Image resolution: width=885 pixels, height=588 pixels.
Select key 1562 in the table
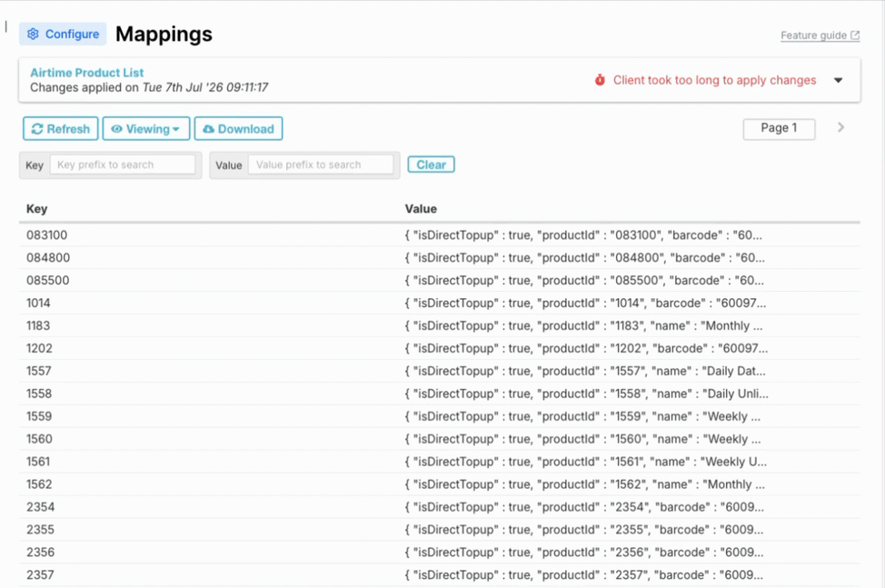[38, 484]
